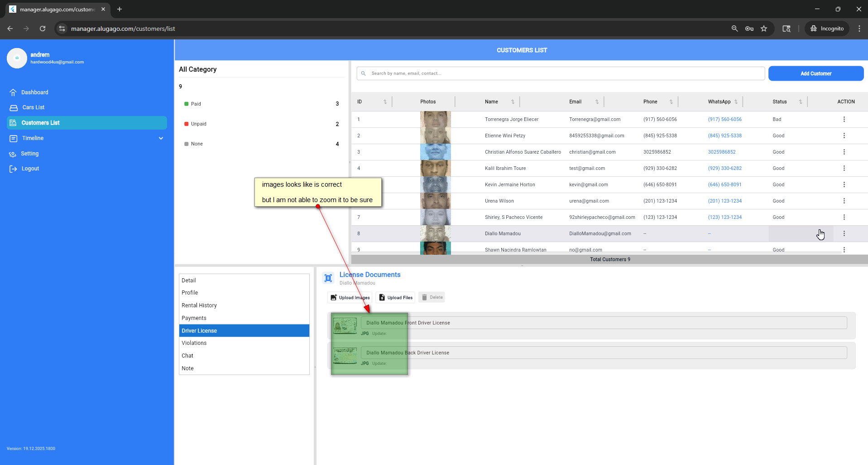The width and height of the screenshot is (868, 465).
Task: Sort customers by ID column arrows
Action: coord(385,102)
